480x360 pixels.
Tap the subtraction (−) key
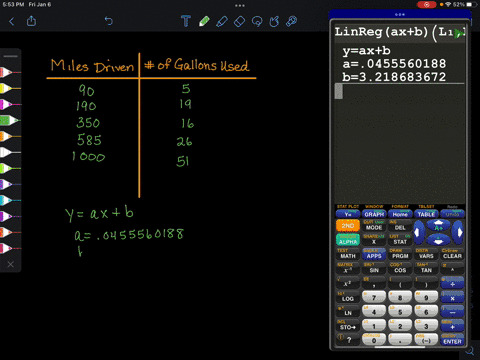pyautogui.click(x=452, y=313)
